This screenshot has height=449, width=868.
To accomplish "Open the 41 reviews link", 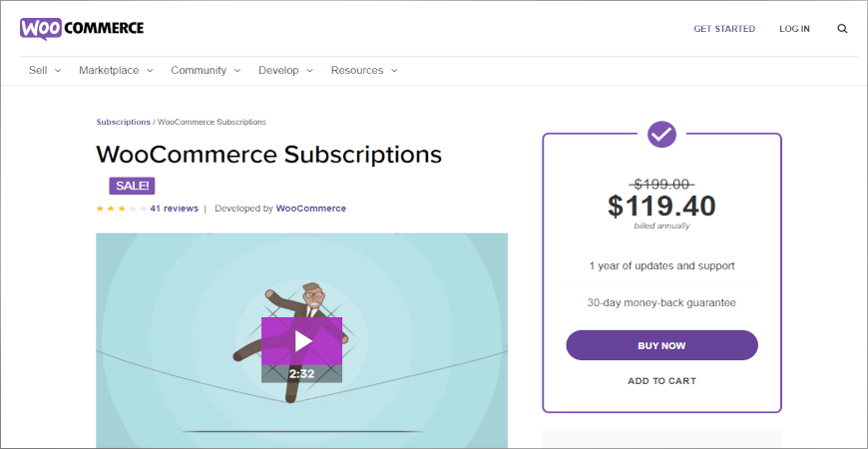I will tap(175, 209).
